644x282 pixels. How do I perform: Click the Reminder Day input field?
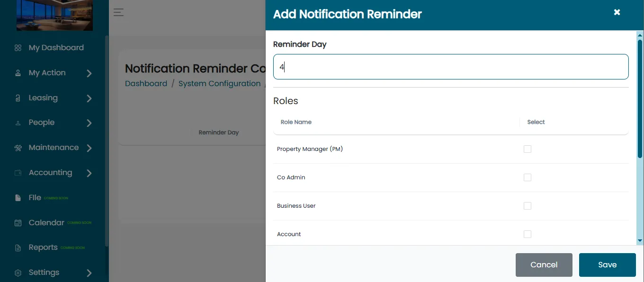pyautogui.click(x=451, y=67)
